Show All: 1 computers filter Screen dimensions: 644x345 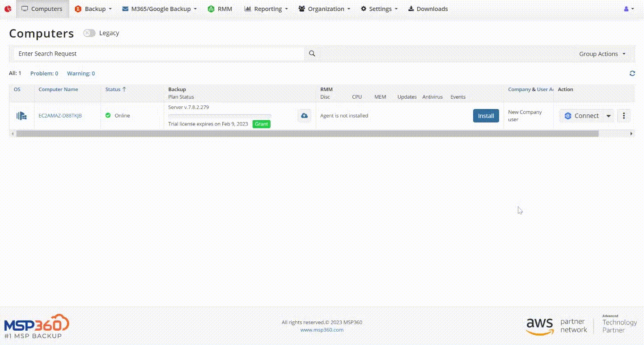[x=15, y=73]
